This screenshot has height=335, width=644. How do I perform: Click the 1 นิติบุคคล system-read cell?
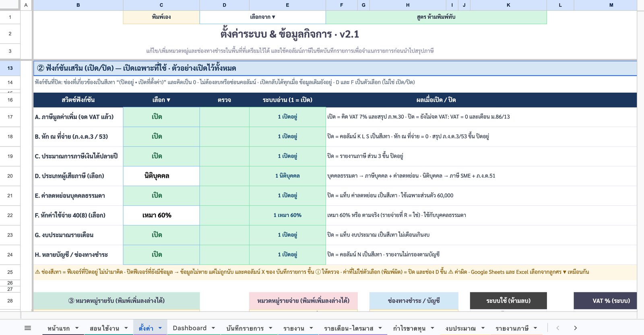287,176
